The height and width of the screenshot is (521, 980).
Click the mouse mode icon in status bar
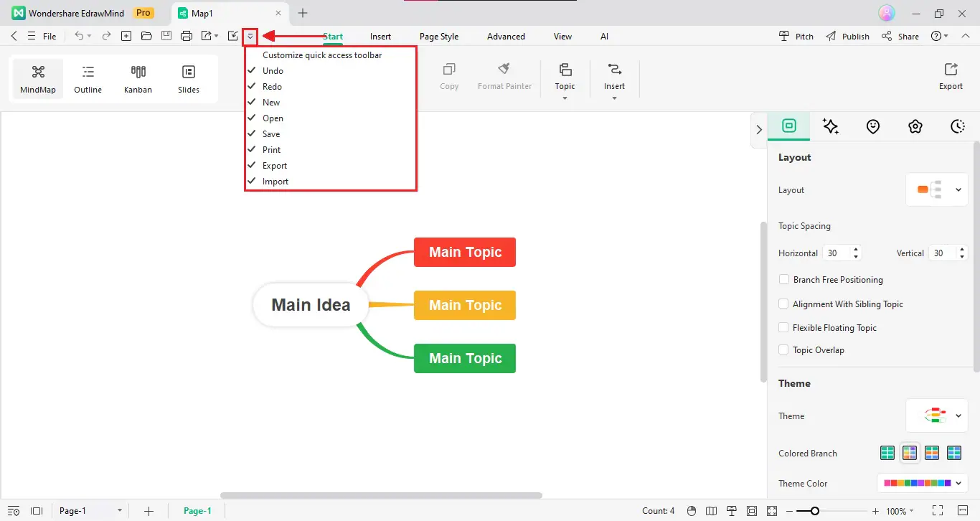tap(692, 511)
